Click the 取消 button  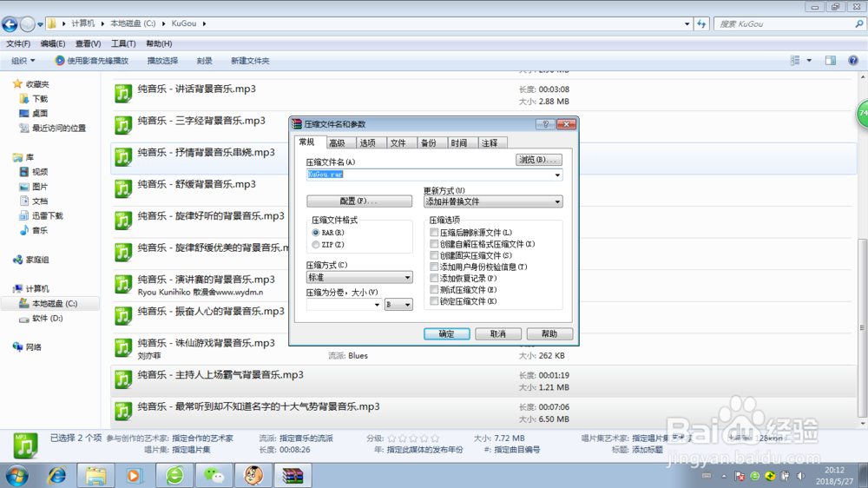click(x=497, y=334)
